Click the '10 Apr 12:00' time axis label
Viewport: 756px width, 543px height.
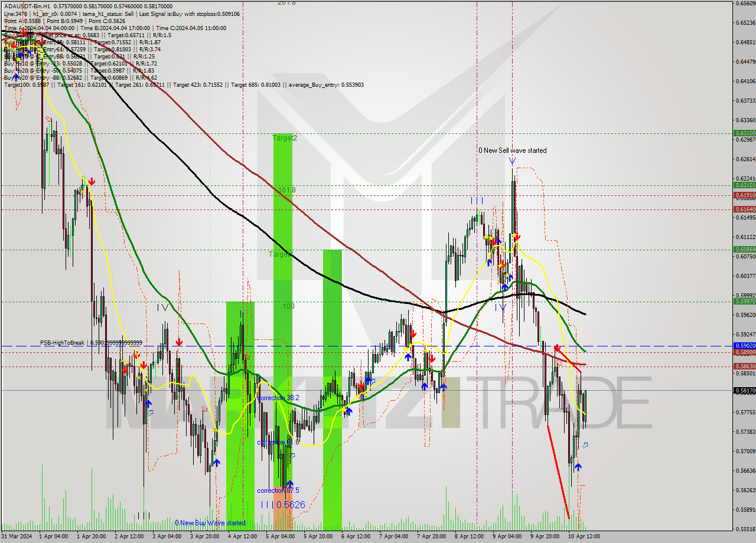click(x=584, y=537)
